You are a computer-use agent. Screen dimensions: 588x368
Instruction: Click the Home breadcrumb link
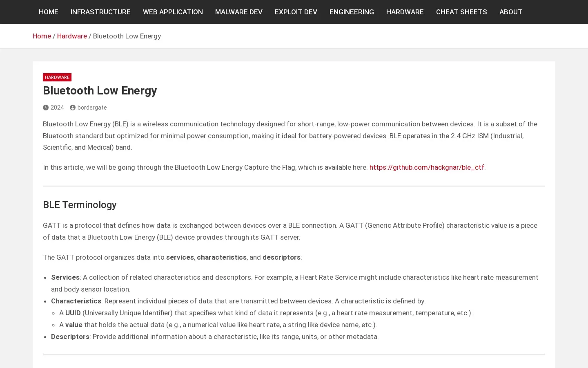(x=42, y=36)
